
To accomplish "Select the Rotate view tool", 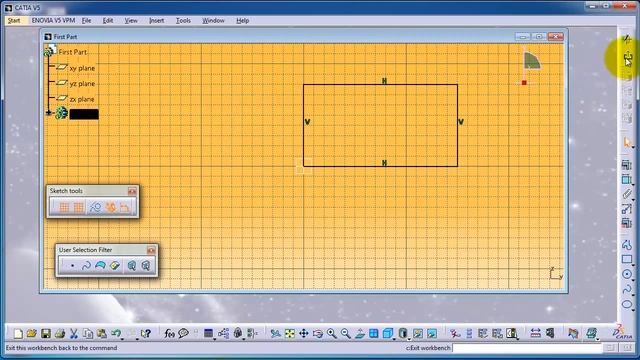I will (318, 334).
